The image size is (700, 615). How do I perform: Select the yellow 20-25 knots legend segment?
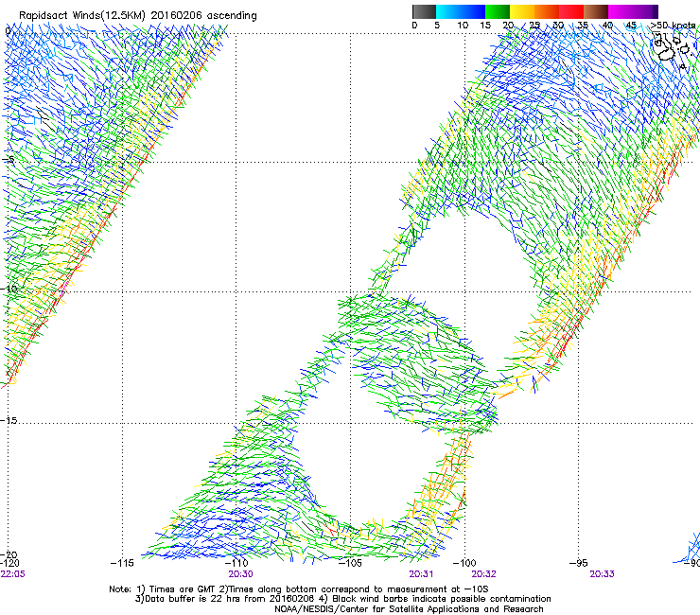point(522,11)
